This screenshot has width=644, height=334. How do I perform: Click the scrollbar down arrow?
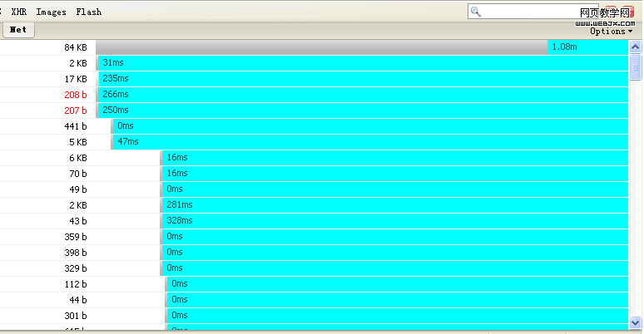(635, 322)
